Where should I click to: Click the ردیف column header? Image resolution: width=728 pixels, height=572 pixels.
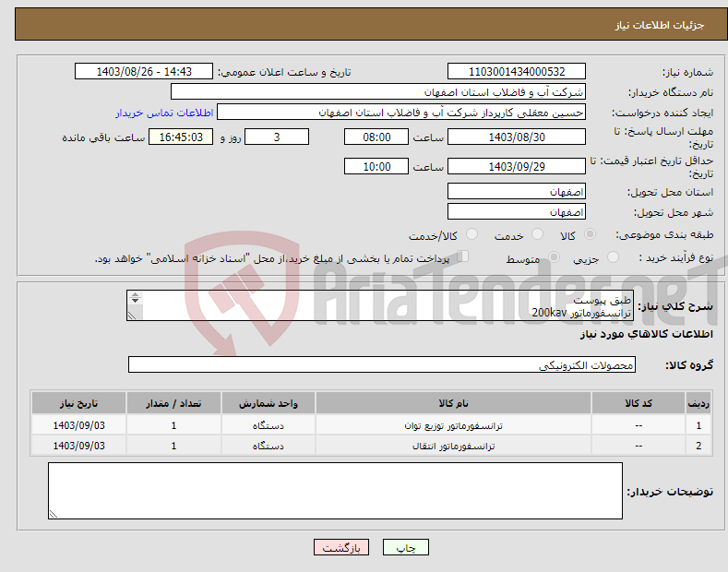click(698, 403)
